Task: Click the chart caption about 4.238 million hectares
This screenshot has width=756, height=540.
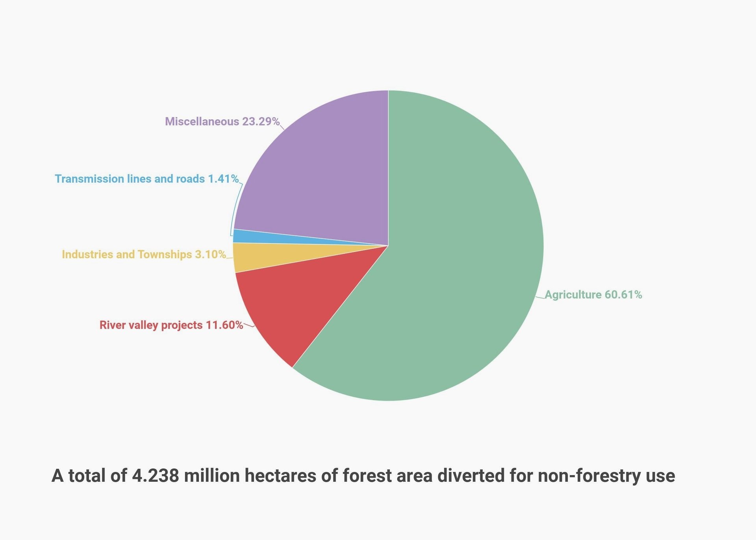Action: (x=363, y=475)
